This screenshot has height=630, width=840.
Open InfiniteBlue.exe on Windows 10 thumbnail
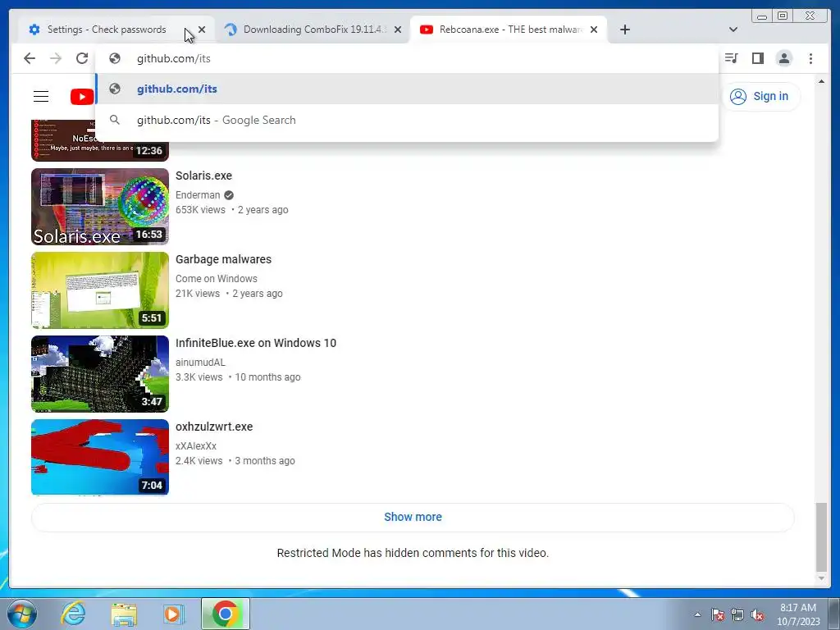100,374
